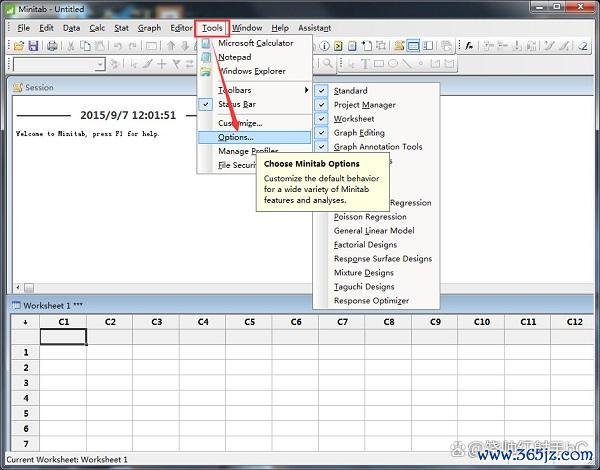Open the Assistant menu
This screenshot has width=600, height=470.
click(315, 28)
